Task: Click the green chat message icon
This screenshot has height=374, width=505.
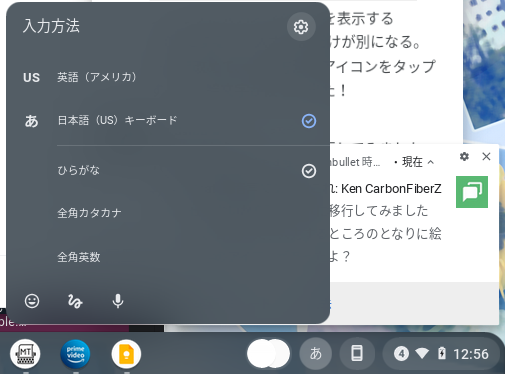Action: coord(472,192)
